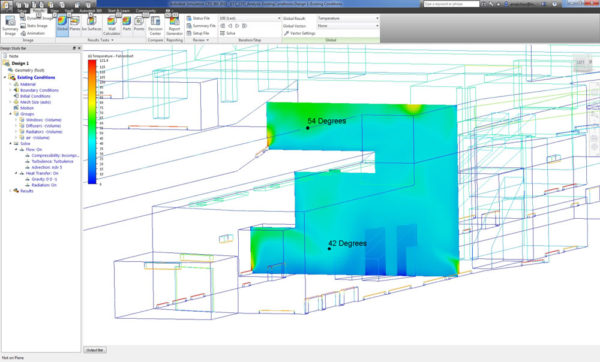
Task: Collapse the Groups tree node
Action: tap(11, 114)
